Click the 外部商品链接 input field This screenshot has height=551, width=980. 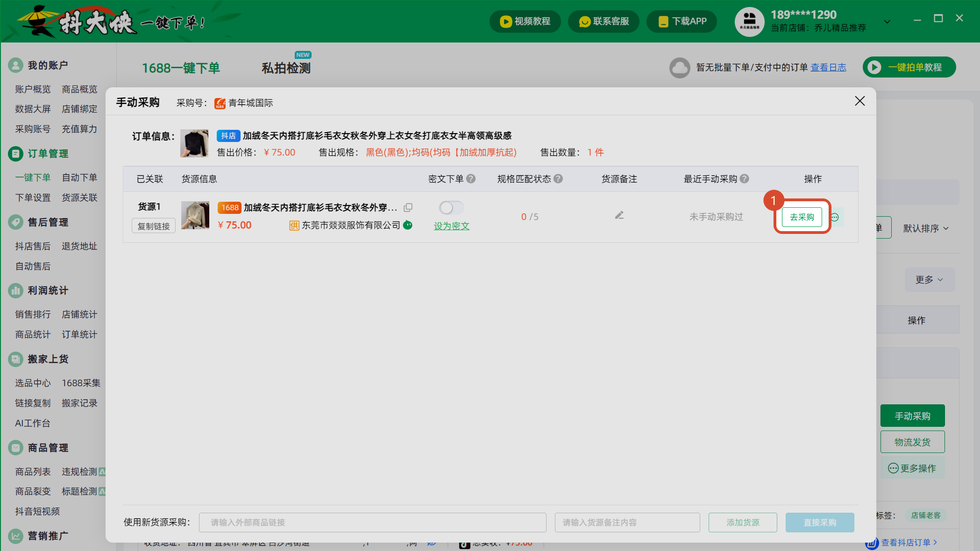[372, 523]
